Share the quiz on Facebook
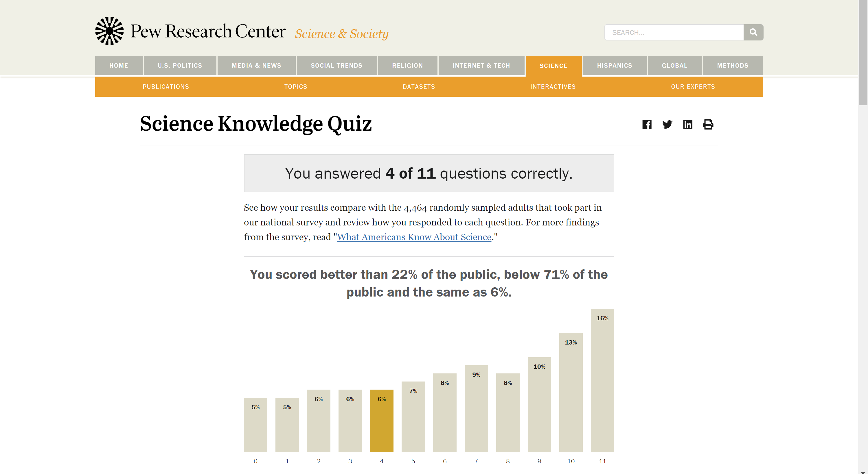Viewport: 868px width, 474px height. pos(647,125)
